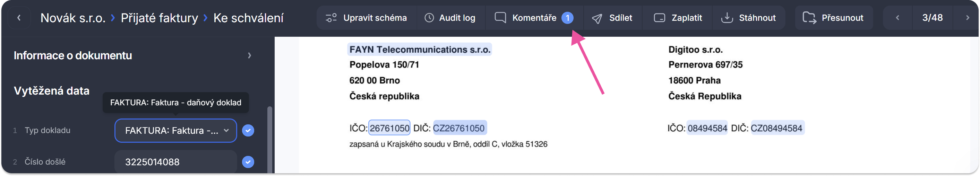Expand the Informace o dokumentu section
980x176 pixels.
tap(249, 55)
